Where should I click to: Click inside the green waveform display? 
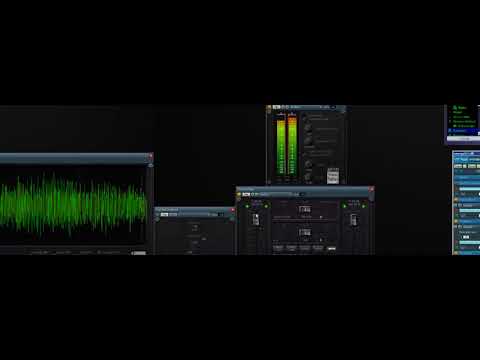[73, 206]
